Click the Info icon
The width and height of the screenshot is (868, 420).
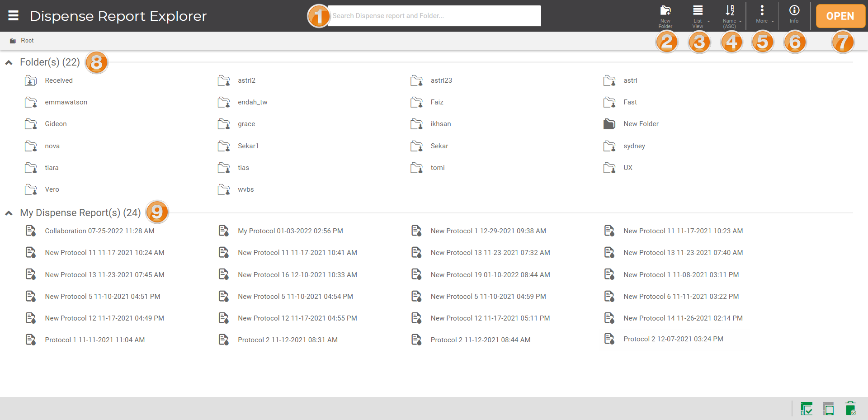(x=794, y=14)
